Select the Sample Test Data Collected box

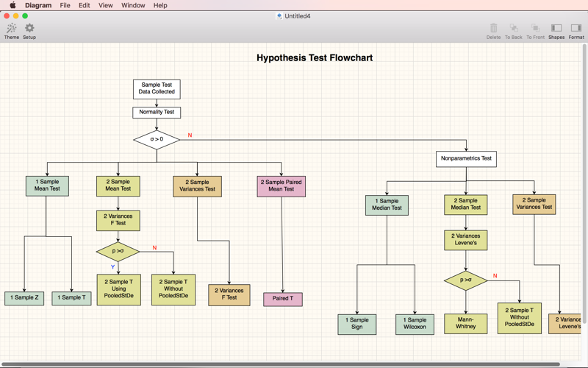pyautogui.click(x=157, y=89)
